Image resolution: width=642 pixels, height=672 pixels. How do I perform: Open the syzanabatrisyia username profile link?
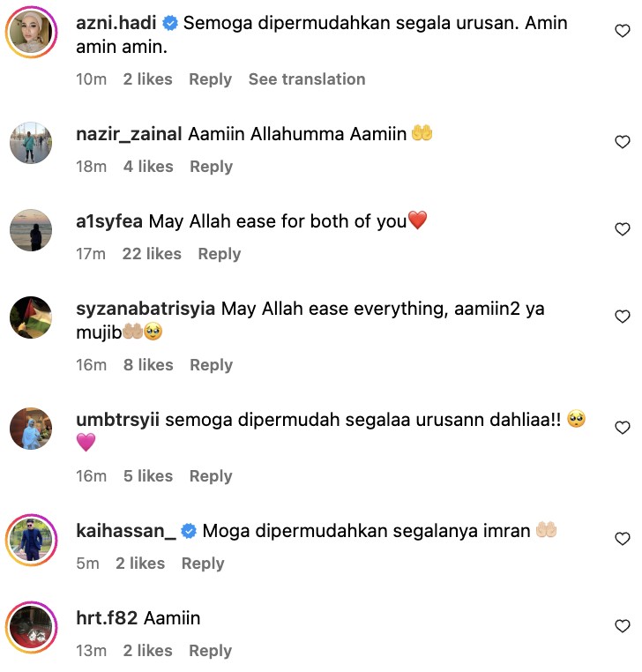[146, 309]
